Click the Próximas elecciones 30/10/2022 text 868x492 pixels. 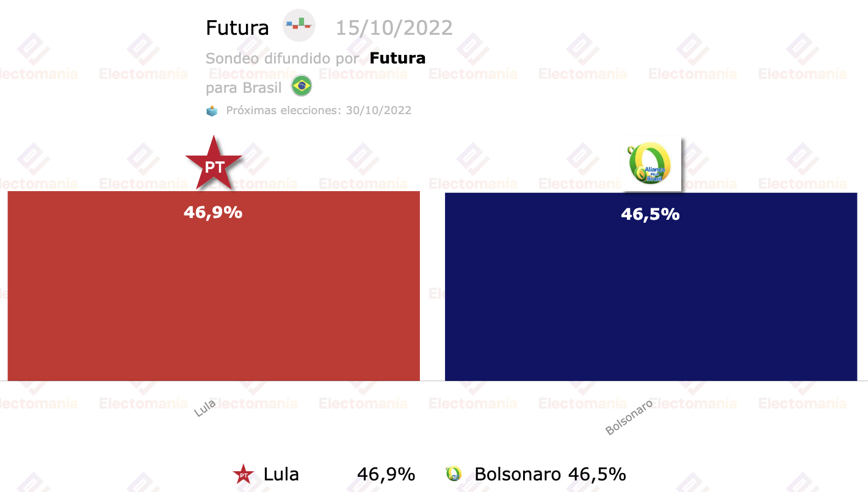319,110
